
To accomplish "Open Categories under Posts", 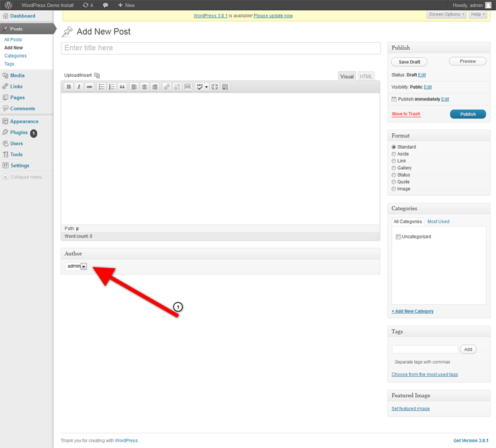I will pyautogui.click(x=15, y=56).
